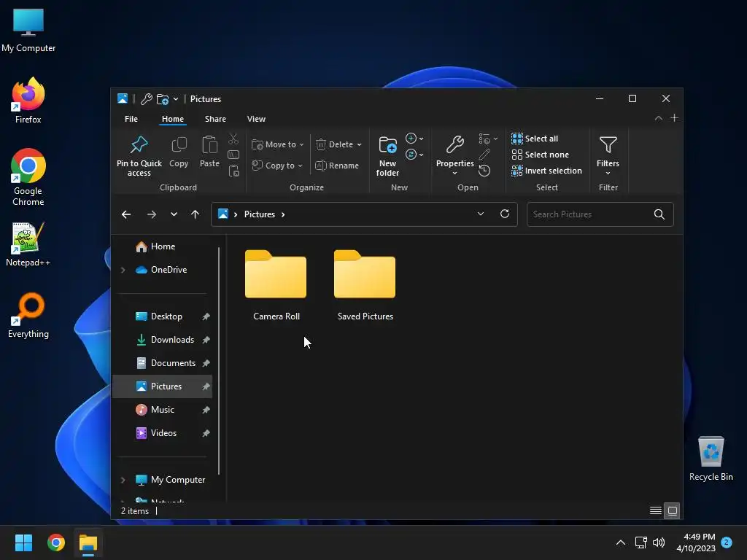Expand the OneDrive tree node
Screen dimensions: 747x560
123,270
